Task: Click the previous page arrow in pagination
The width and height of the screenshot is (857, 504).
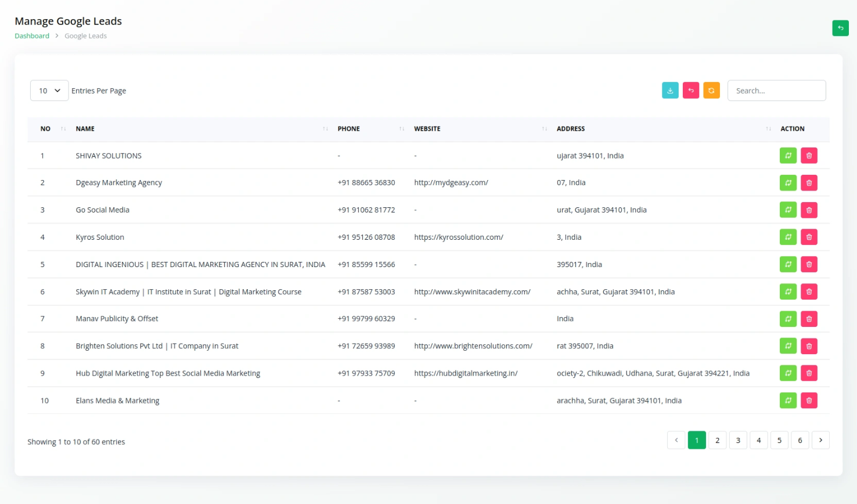Action: click(676, 440)
